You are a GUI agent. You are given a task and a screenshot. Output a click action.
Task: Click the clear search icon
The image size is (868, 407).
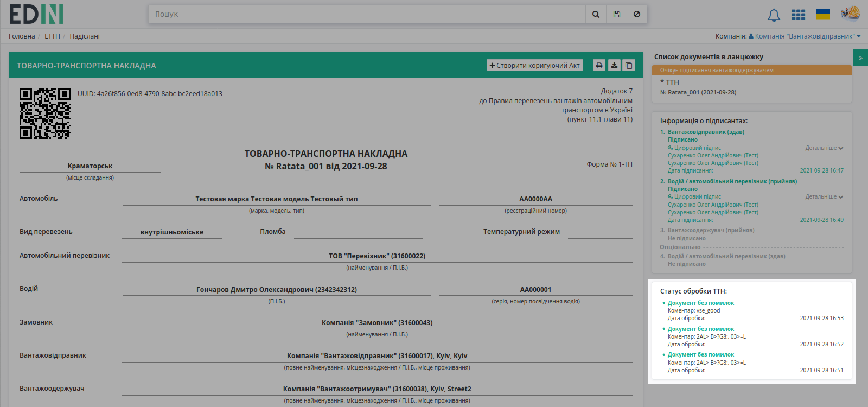point(637,14)
